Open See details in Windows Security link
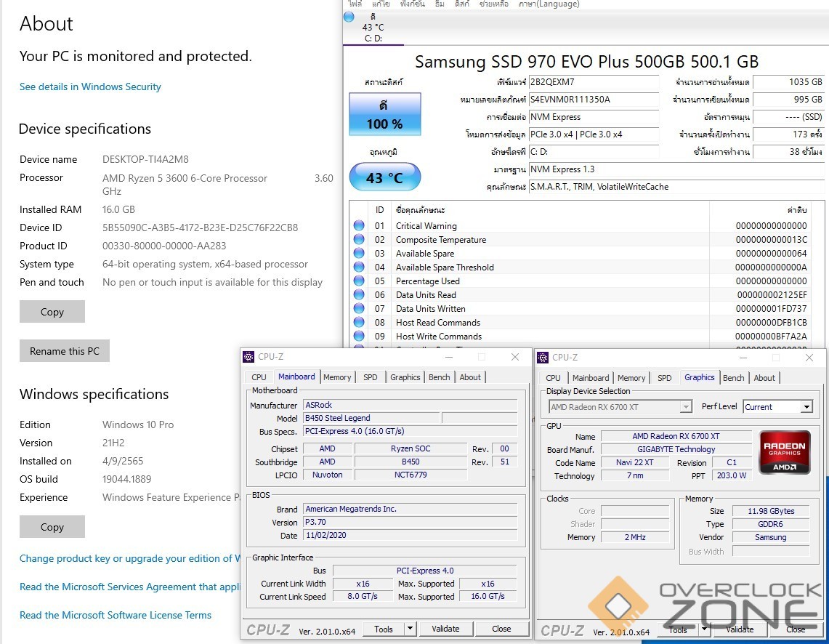The width and height of the screenshot is (829, 644). tap(90, 86)
